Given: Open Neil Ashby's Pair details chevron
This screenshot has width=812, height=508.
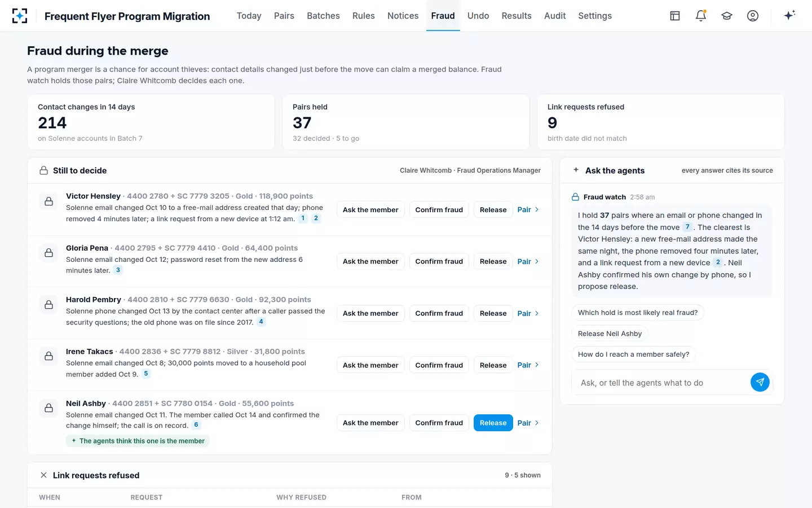Looking at the screenshot, I should click(x=536, y=423).
